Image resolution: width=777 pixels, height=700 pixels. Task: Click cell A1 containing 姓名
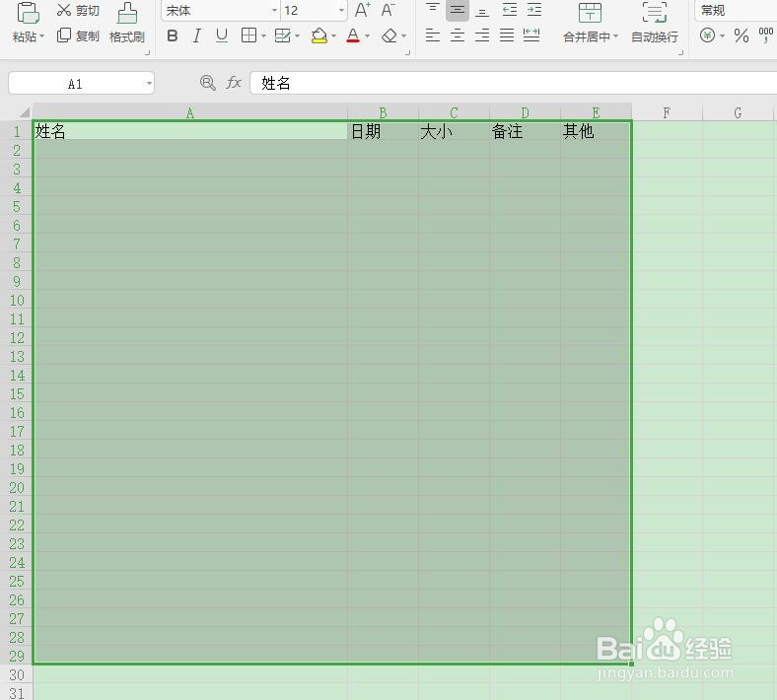[190, 131]
